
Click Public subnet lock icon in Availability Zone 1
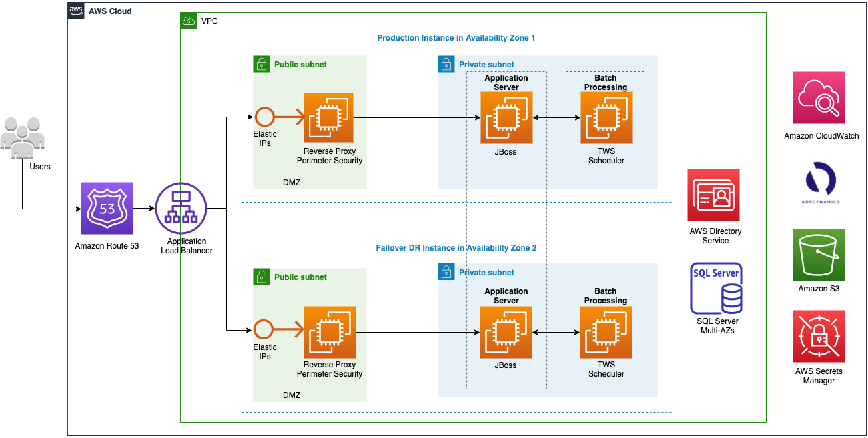point(261,64)
